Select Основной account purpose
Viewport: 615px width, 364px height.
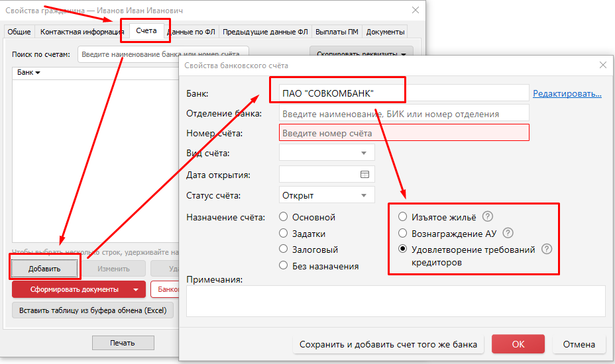pos(283,216)
